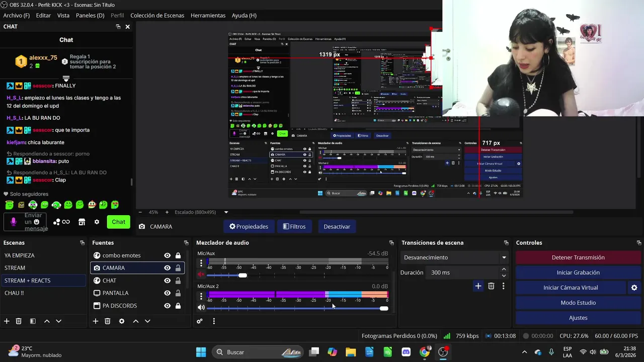The height and width of the screenshot is (362, 644).
Task: Adjust the Mic/Aux volume slider
Action: [243, 275]
